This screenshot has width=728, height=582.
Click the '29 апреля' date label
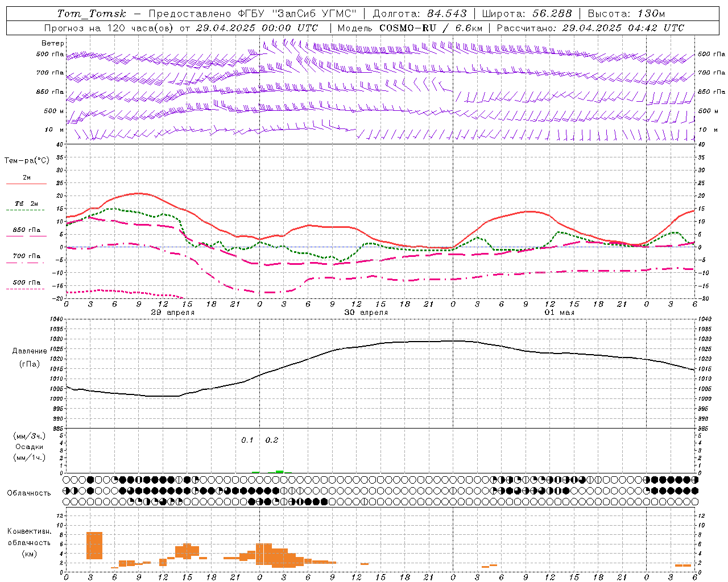173,313
